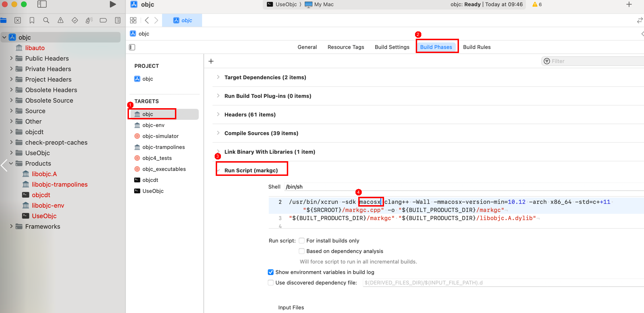Open the find navigator magnifier
This screenshot has height=313, width=644.
tap(46, 20)
